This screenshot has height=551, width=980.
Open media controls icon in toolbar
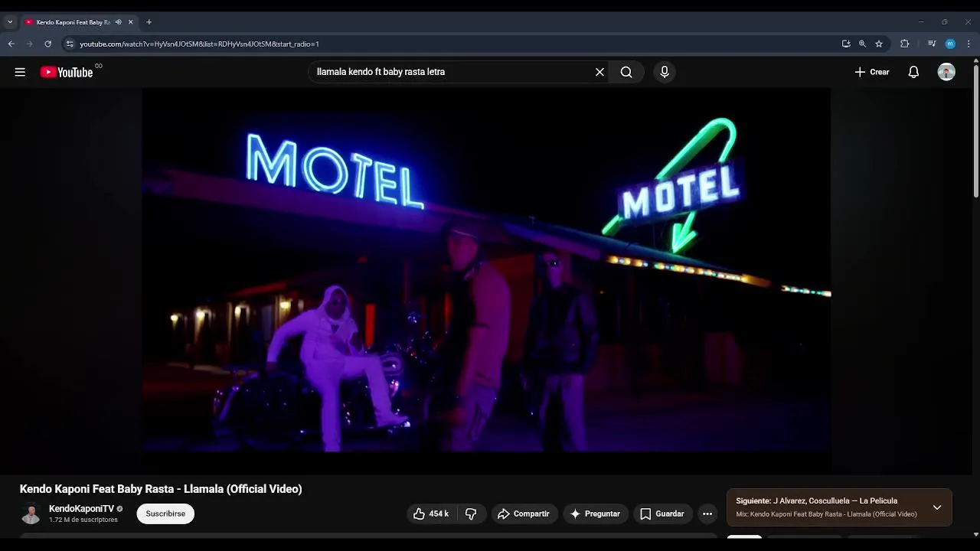pos(932,44)
